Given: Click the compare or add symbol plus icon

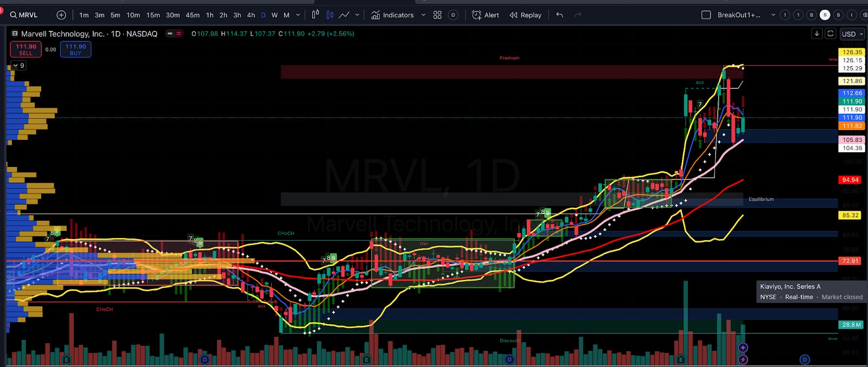Looking at the screenshot, I should [x=61, y=15].
